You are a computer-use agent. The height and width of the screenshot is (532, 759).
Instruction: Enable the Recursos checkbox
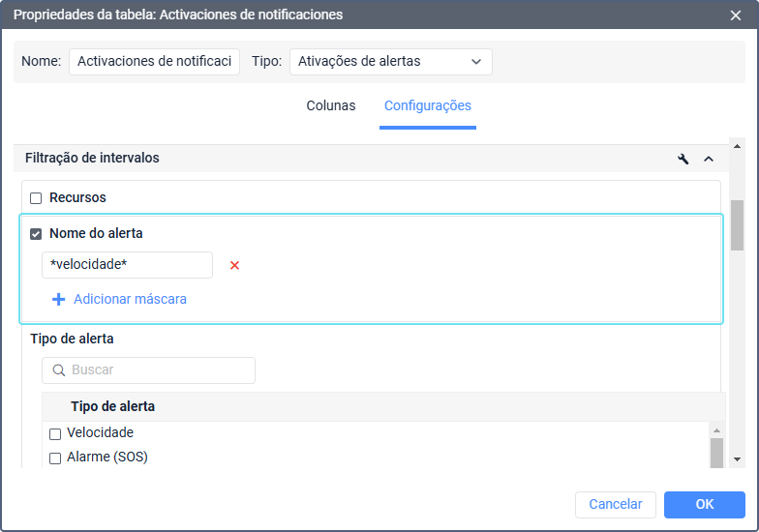pyautogui.click(x=36, y=198)
